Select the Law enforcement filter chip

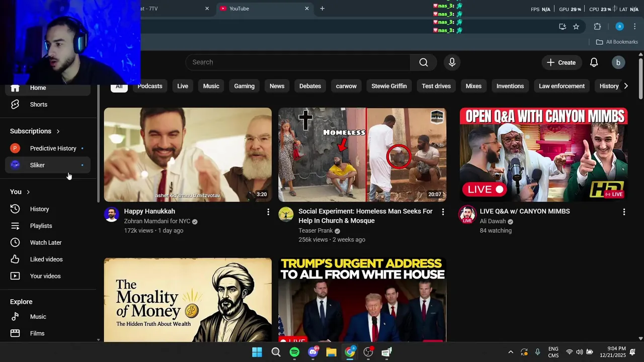561,86
